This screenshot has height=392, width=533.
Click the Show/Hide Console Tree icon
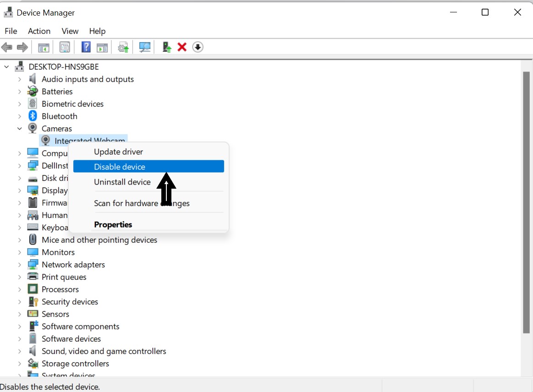pyautogui.click(x=44, y=47)
